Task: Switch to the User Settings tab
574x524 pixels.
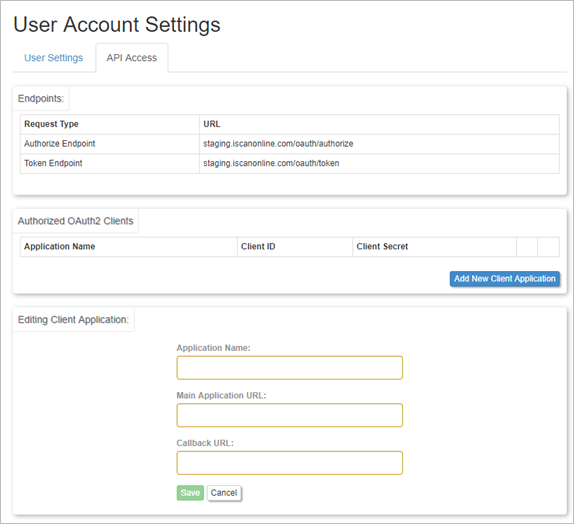Action: point(53,58)
